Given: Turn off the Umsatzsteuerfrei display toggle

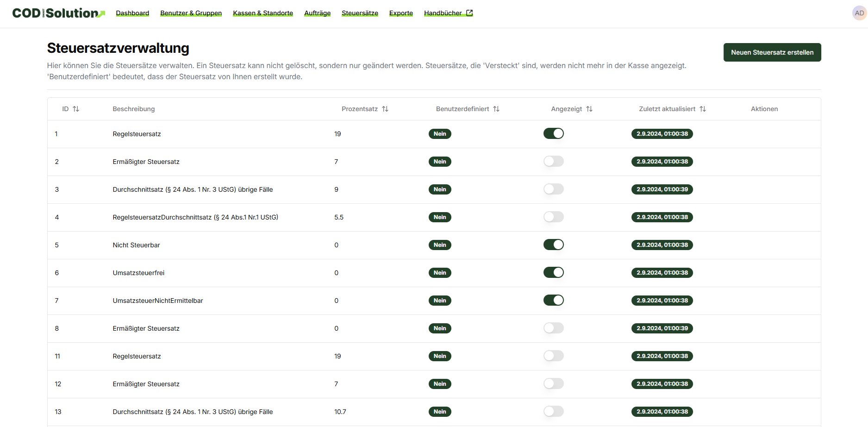Looking at the screenshot, I should pos(554,273).
